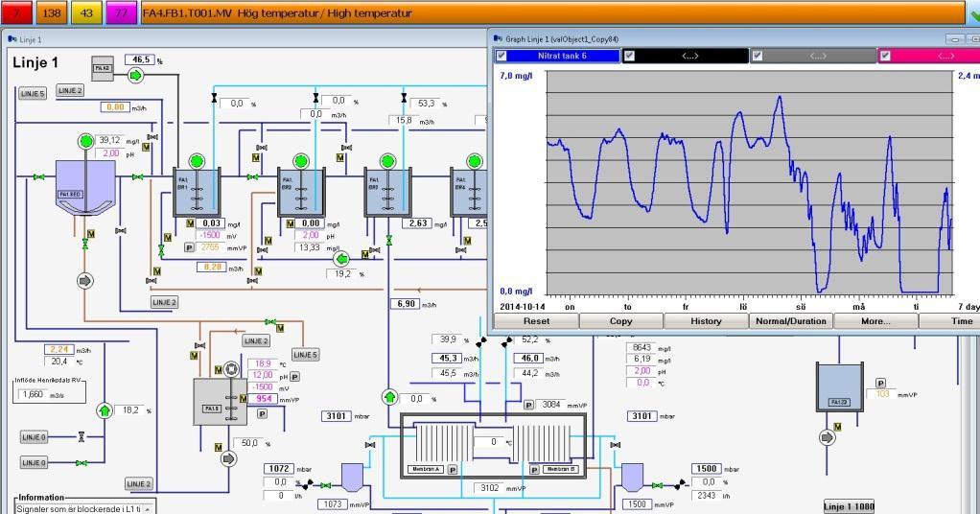Toggle the magenta curve slot checkbox
Screen dimensions: 980x514
tap(885, 56)
